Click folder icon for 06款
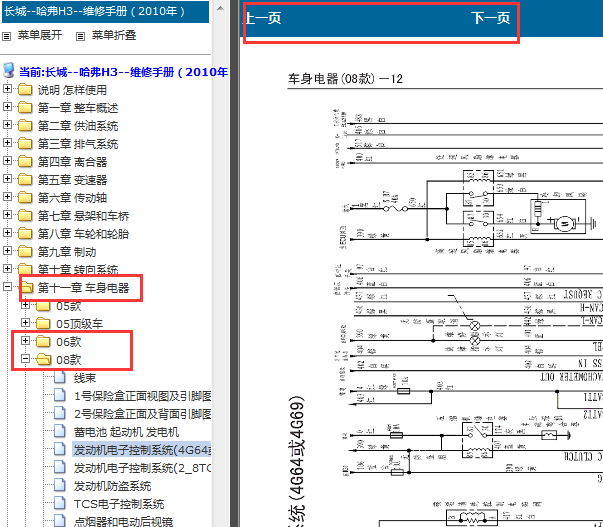The width and height of the screenshot is (603, 527). 43,342
